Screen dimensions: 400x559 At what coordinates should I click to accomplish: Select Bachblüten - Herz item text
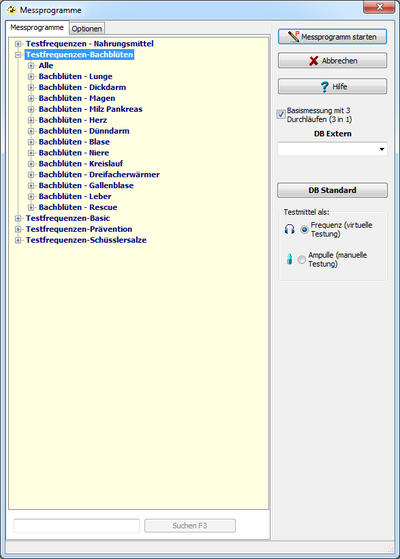[73, 120]
